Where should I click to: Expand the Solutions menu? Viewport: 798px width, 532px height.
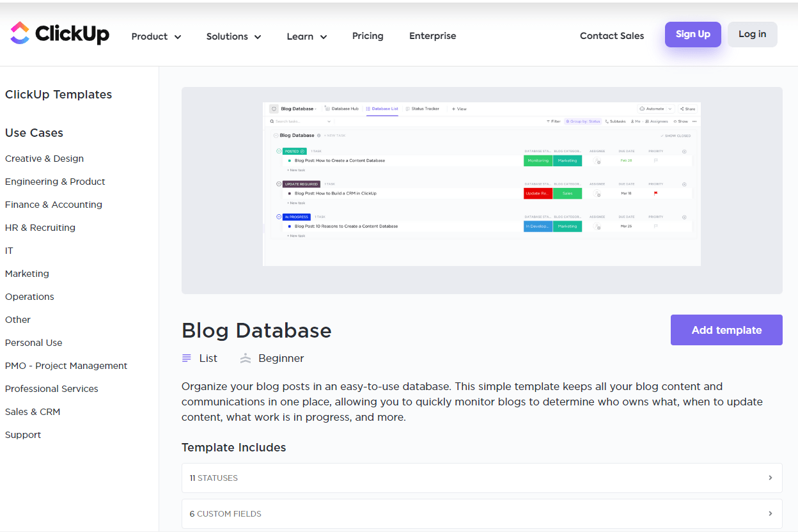pyautogui.click(x=233, y=36)
